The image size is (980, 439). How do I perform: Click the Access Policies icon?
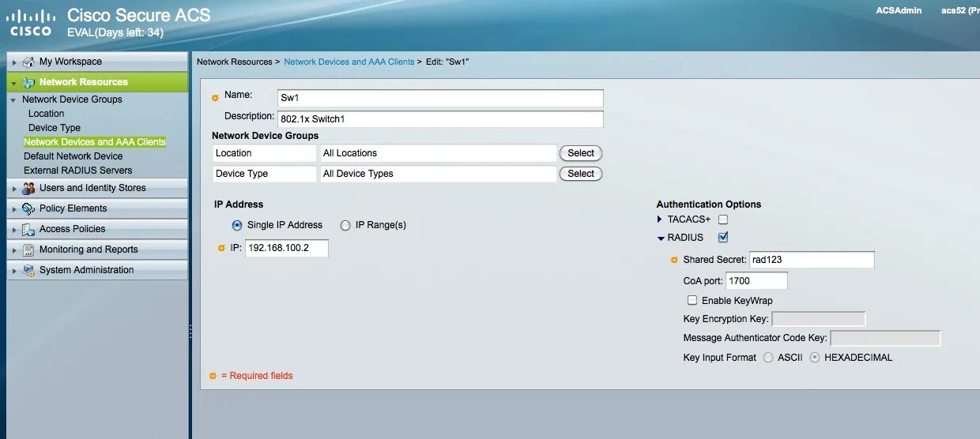click(28, 229)
